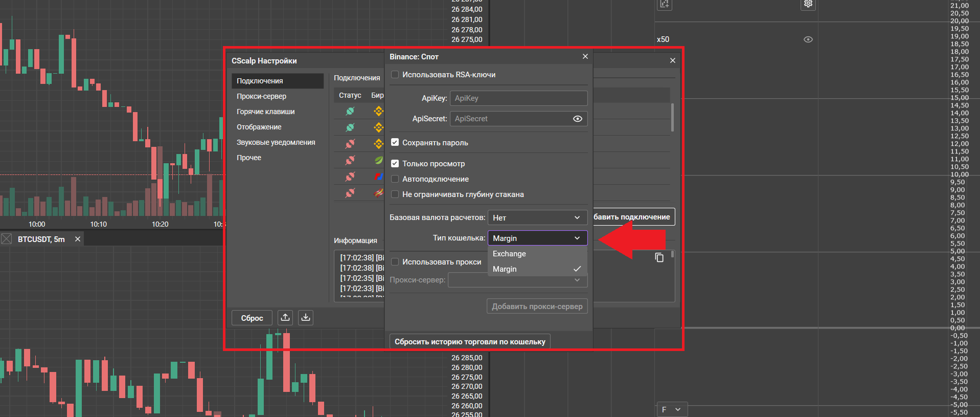
Task: Open the gear settings icon at top right
Action: (x=808, y=4)
